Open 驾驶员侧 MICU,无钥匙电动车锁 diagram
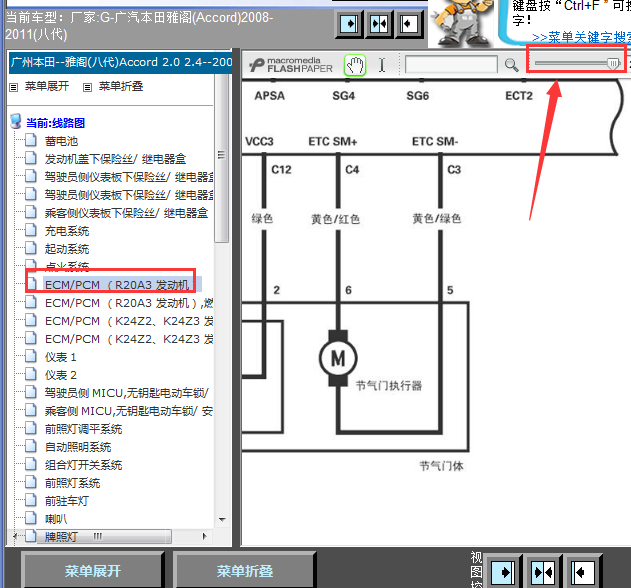 tap(126, 393)
